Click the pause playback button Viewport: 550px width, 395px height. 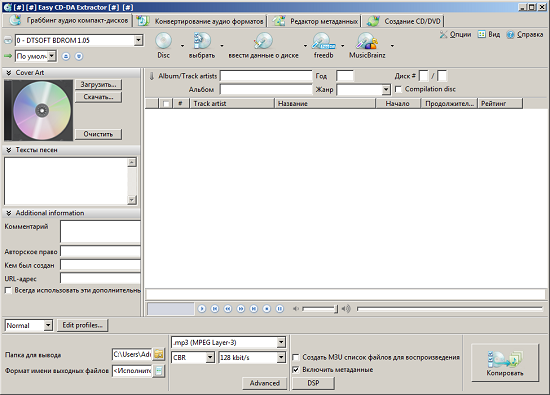tap(280, 309)
